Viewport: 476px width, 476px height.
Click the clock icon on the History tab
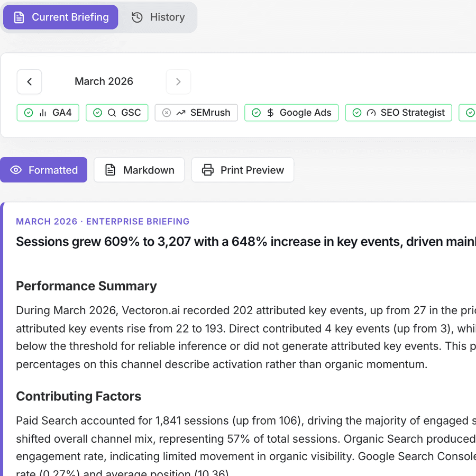(x=136, y=17)
